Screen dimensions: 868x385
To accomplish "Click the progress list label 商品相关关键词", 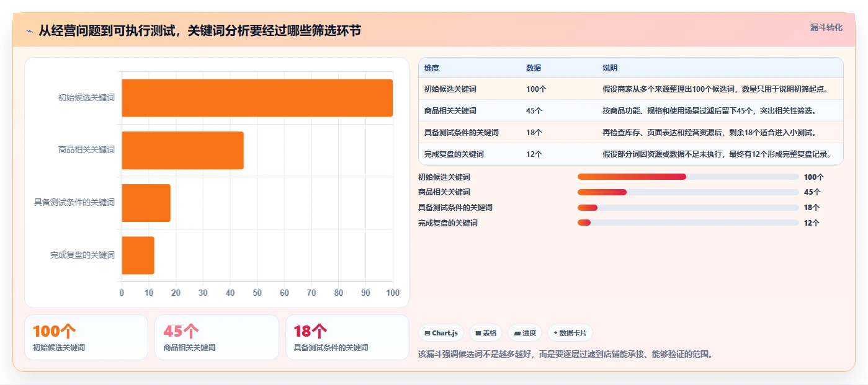I will coord(444,192).
